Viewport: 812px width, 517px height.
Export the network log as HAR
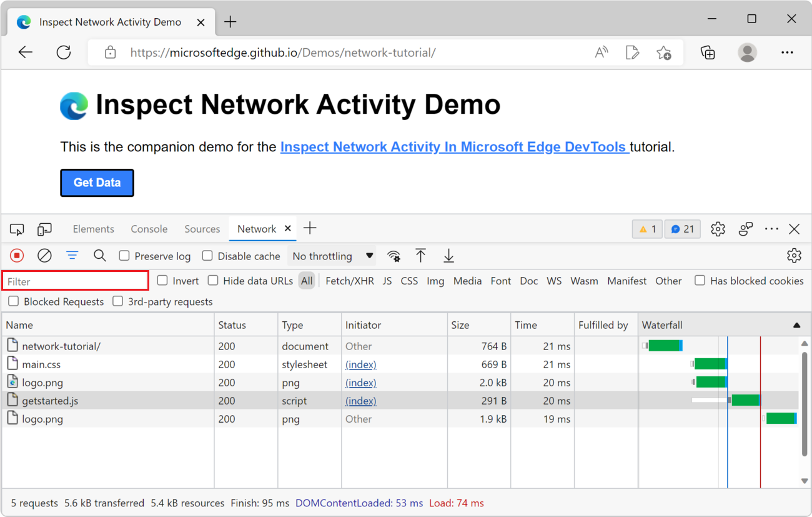coord(448,256)
